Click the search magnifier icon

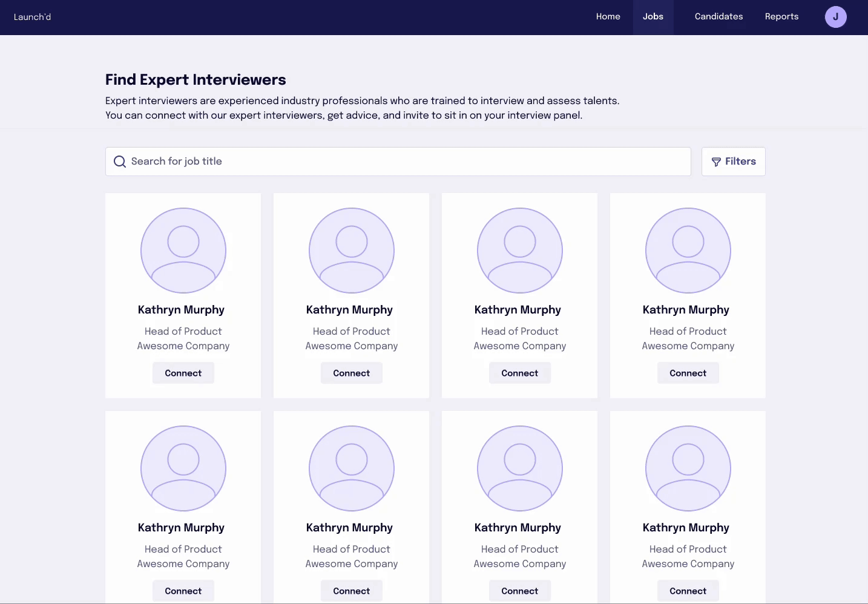click(120, 162)
